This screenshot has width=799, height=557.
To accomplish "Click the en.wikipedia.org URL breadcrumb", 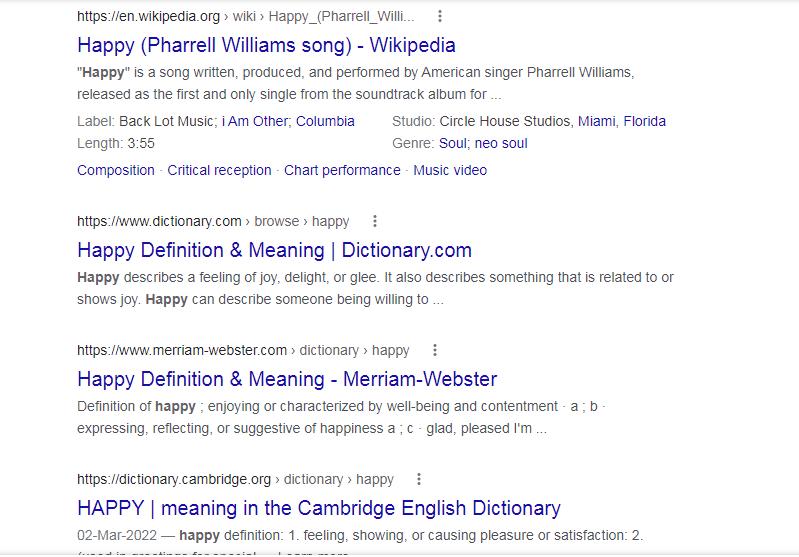I will pos(148,16).
